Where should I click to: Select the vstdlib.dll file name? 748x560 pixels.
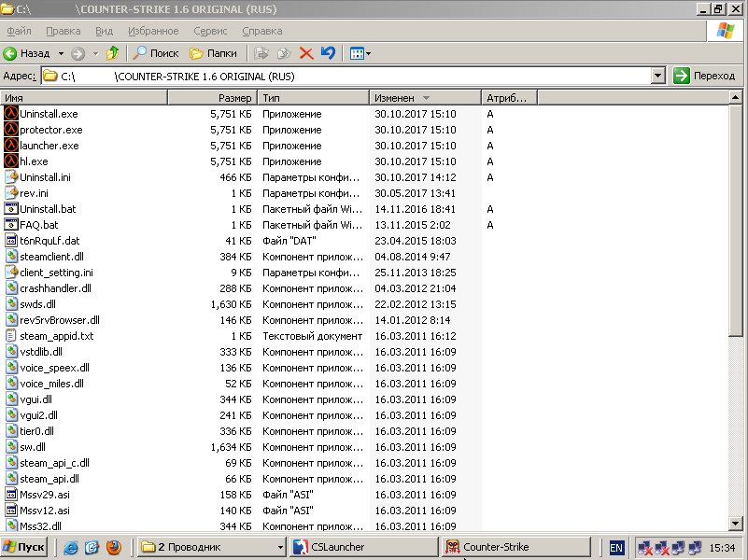(x=41, y=352)
